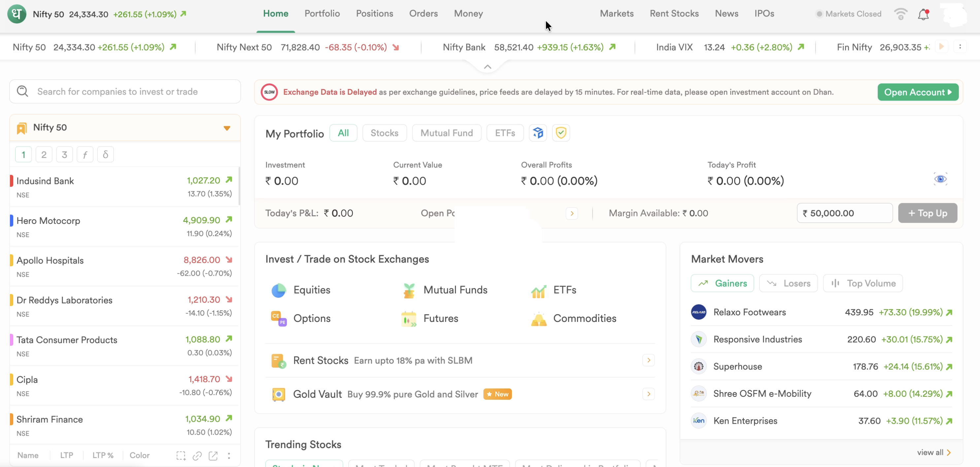Open the Markets menu item
The image size is (980, 467).
[x=617, y=14]
